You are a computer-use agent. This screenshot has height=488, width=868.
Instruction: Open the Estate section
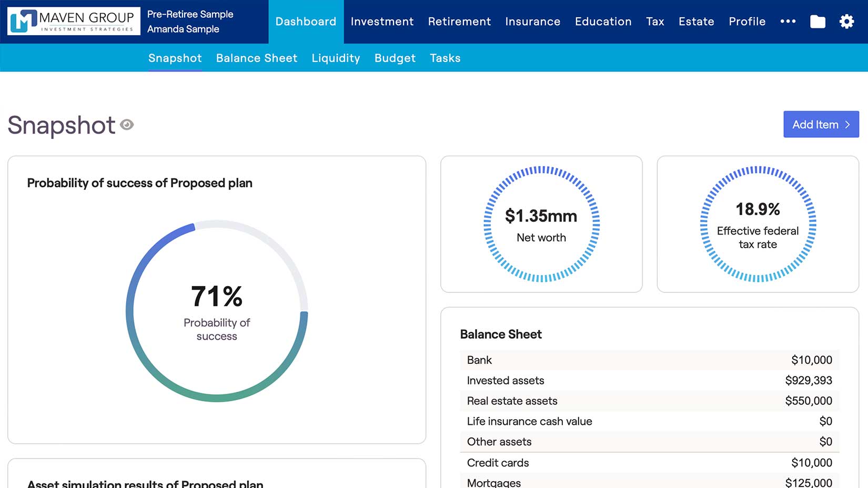(x=696, y=22)
